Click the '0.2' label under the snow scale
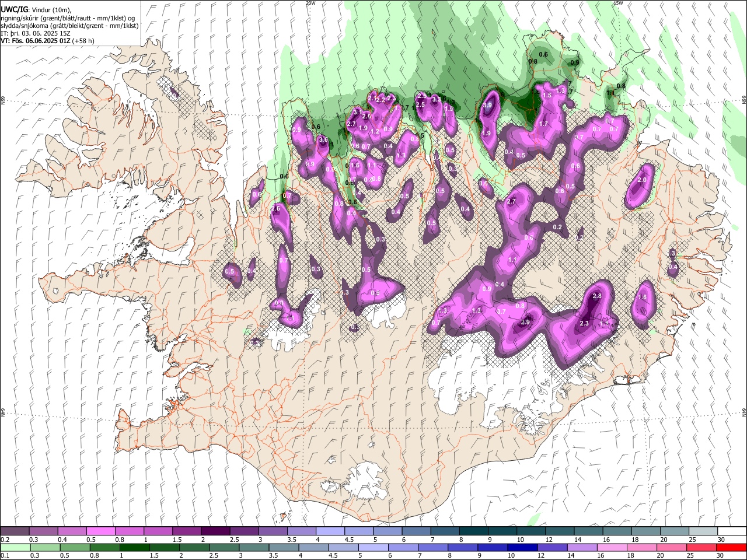The height and width of the screenshot is (560, 747). click(5, 540)
